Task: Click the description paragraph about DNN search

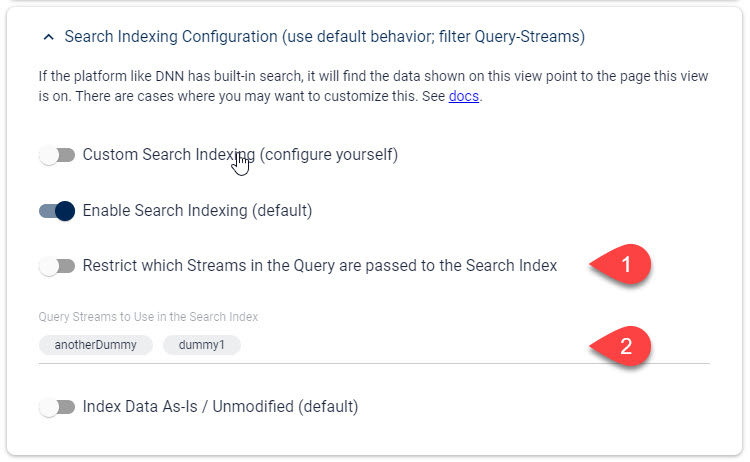Action: click(373, 86)
